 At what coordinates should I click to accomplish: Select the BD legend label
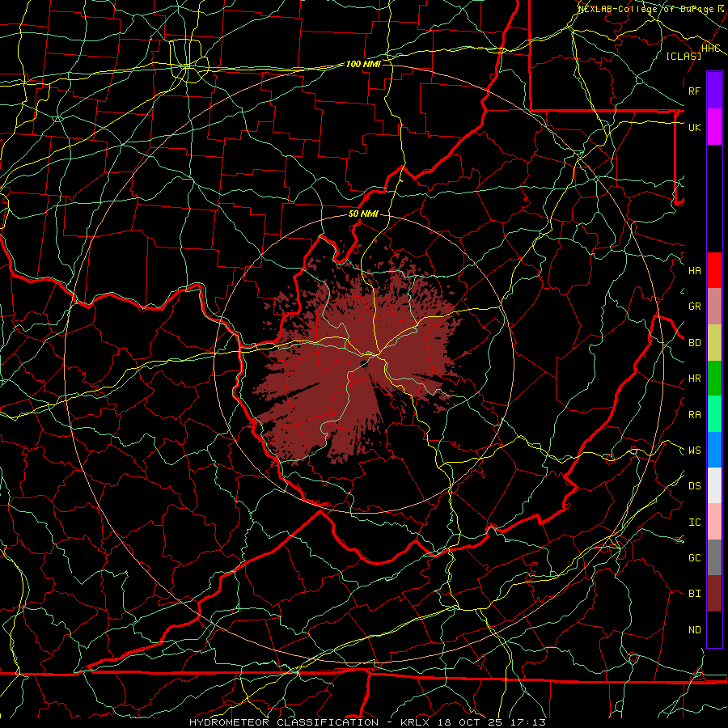click(x=695, y=343)
